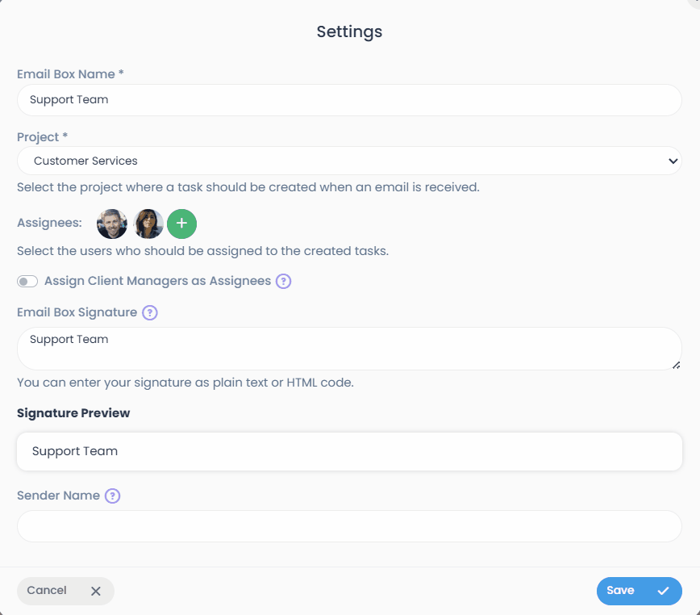The width and height of the screenshot is (700, 615).
Task: Click the X icon in Cancel button
Action: pos(95,591)
